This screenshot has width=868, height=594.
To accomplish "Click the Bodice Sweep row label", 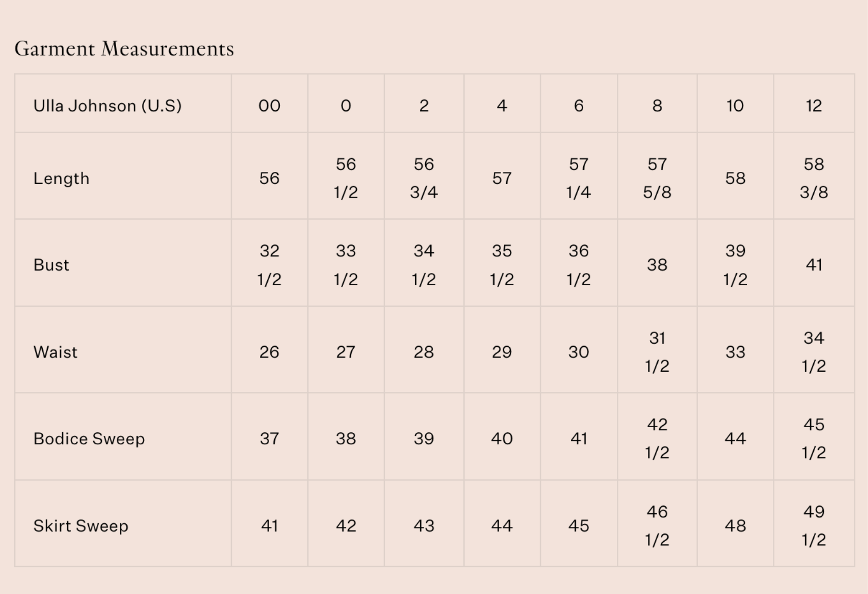I will coord(89,439).
